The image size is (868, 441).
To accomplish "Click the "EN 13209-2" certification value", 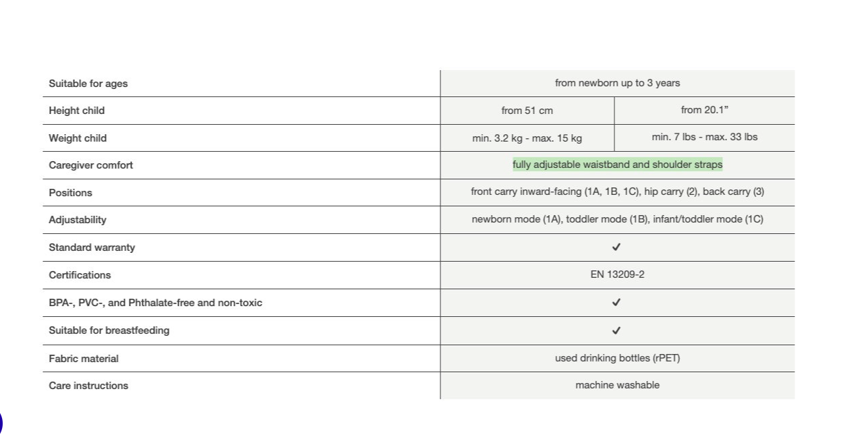I will point(617,274).
